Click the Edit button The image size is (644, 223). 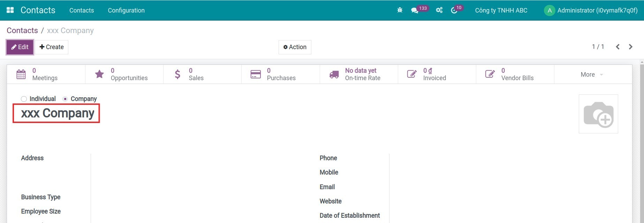pos(20,47)
